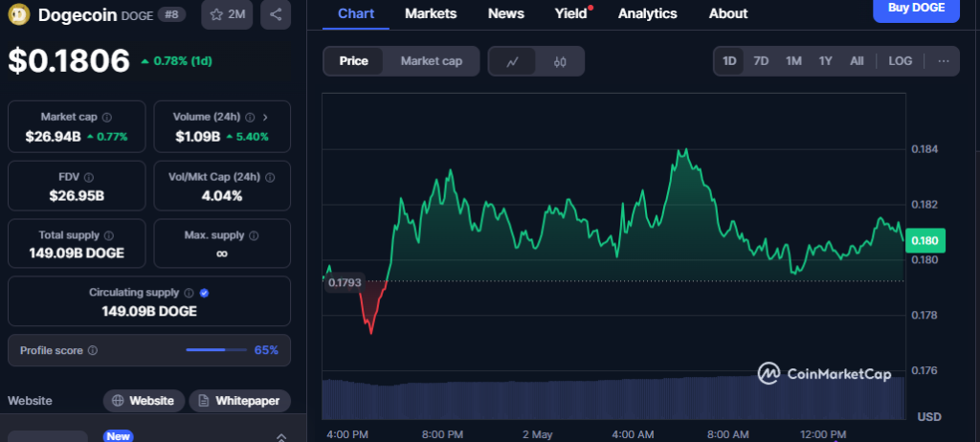Click the 65% profile score value
The height and width of the screenshot is (442, 980).
click(x=266, y=350)
